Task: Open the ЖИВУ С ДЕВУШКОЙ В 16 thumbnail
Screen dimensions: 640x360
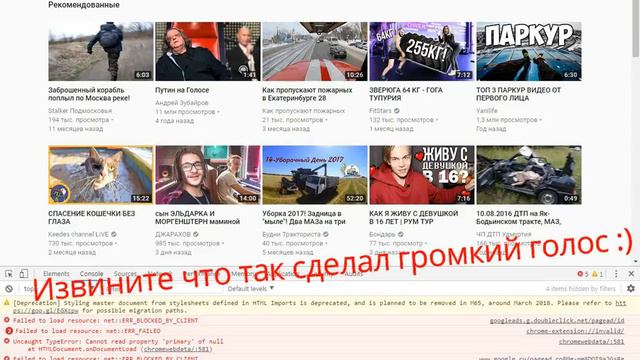Action: point(422,175)
